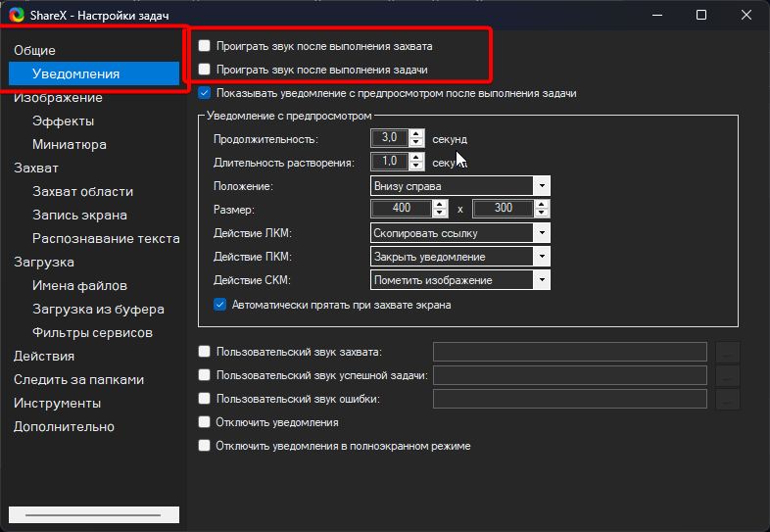Open the 'Действие СКМ' dropdown
The width and height of the screenshot is (770, 532).
(x=542, y=280)
